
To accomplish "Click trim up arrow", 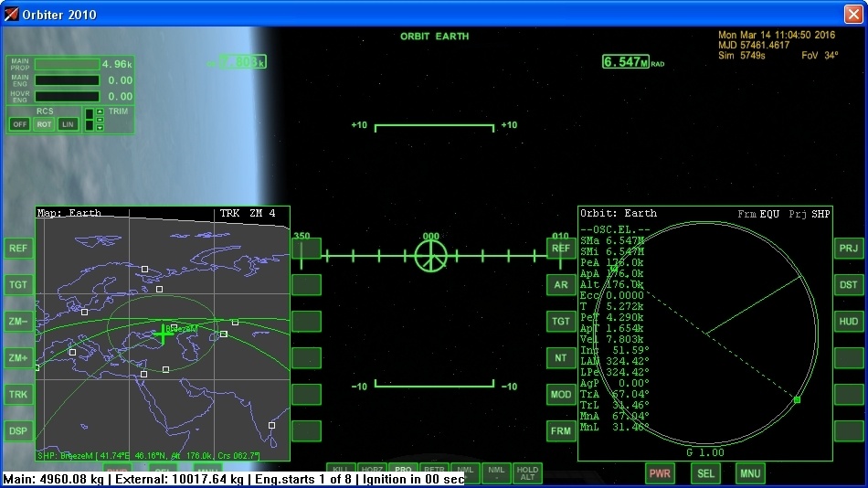I will pos(100,111).
